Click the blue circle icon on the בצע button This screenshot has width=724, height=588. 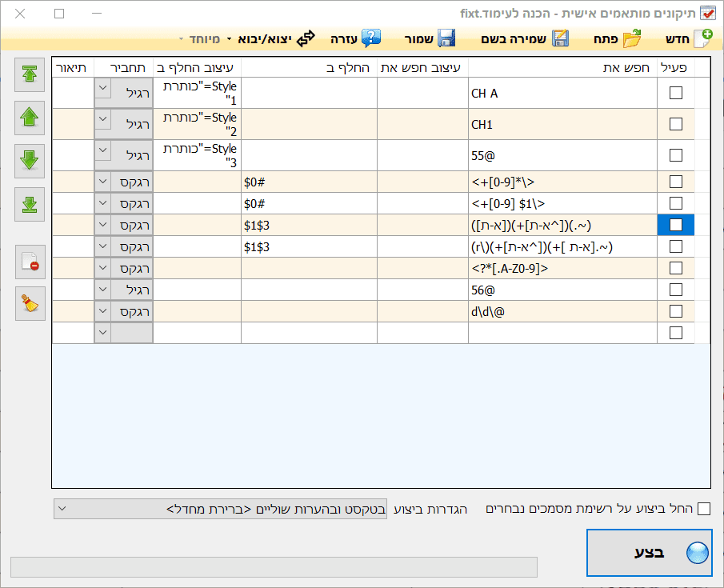pyautogui.click(x=698, y=553)
